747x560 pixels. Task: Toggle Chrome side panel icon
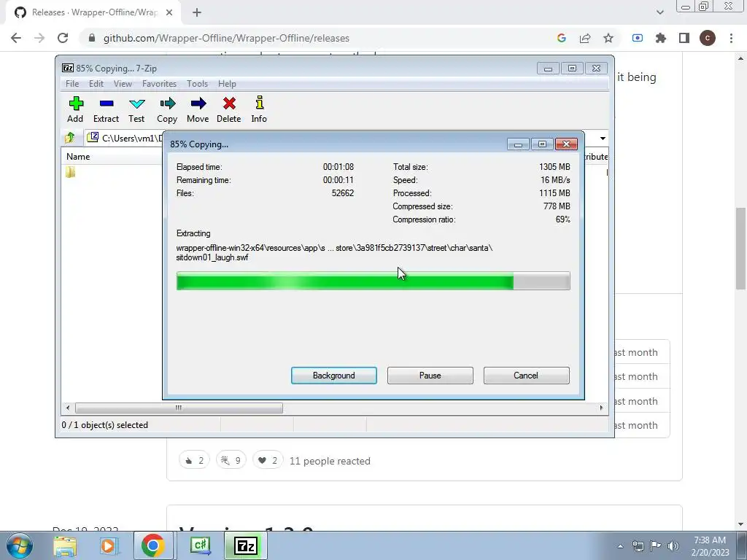click(684, 38)
